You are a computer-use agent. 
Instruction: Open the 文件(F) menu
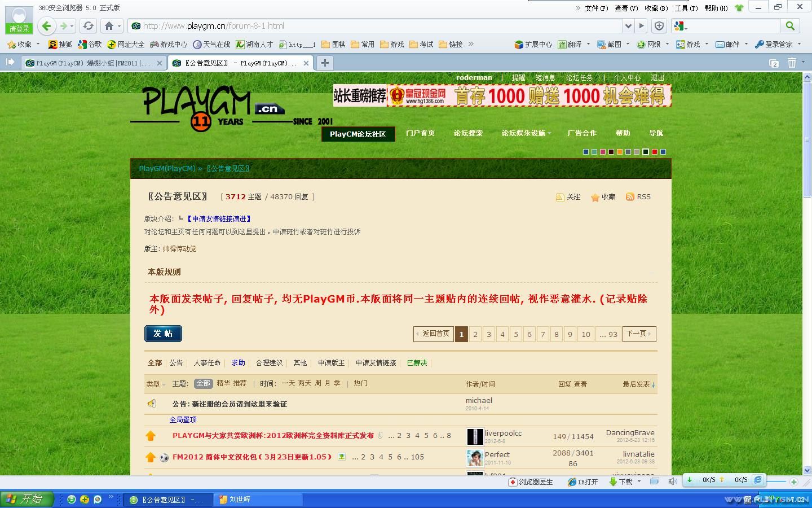pyautogui.click(x=597, y=8)
